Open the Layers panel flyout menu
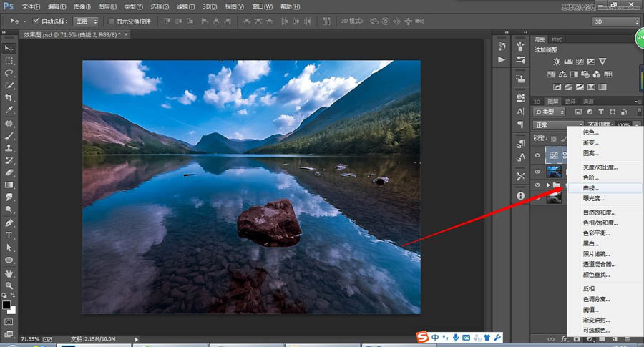The width and height of the screenshot is (644, 347). click(638, 102)
